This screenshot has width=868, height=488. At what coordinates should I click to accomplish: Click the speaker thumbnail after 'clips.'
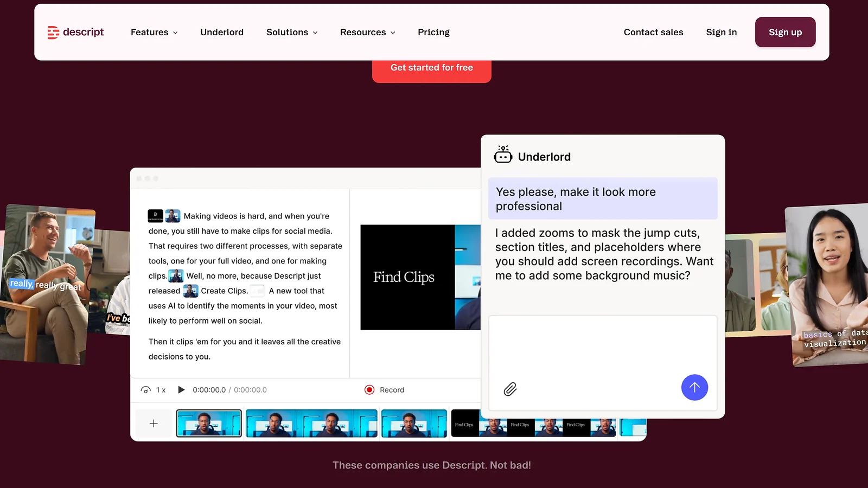176,276
